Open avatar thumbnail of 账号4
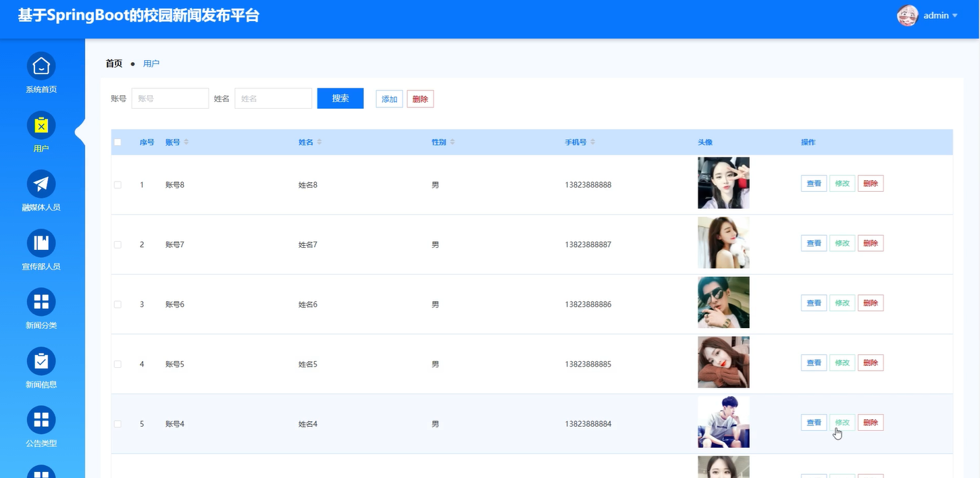 [723, 422]
